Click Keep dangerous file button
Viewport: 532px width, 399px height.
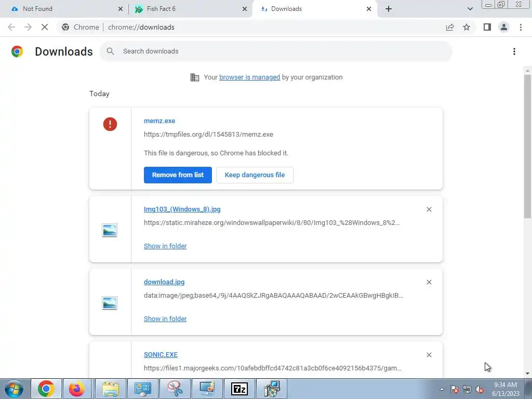click(255, 175)
